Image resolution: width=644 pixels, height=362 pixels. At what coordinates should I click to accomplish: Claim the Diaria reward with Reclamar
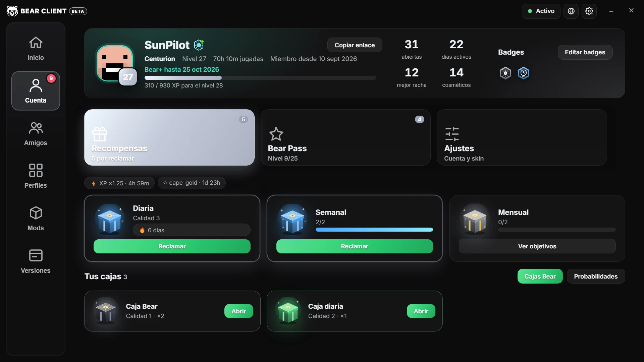coord(172,246)
